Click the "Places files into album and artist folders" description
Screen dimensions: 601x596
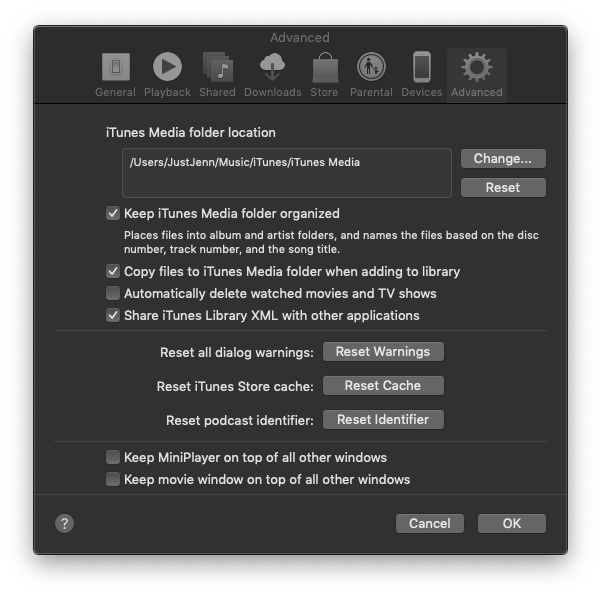[331, 242]
